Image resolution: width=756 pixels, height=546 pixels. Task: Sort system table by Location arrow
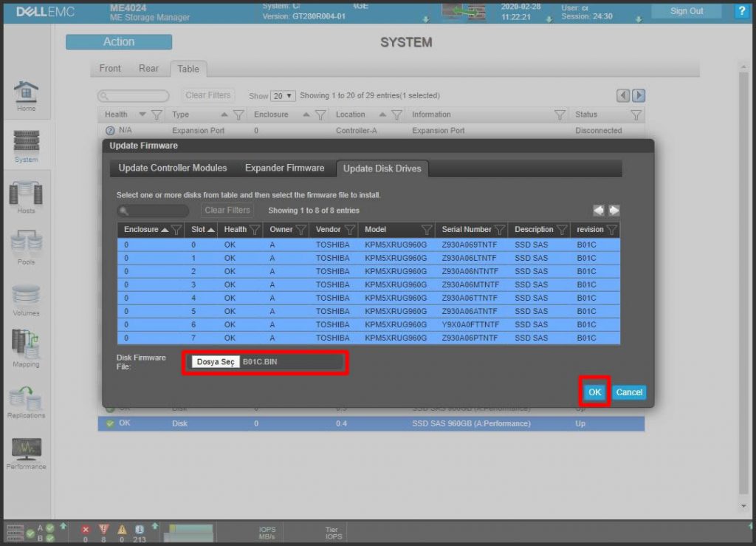click(382, 115)
